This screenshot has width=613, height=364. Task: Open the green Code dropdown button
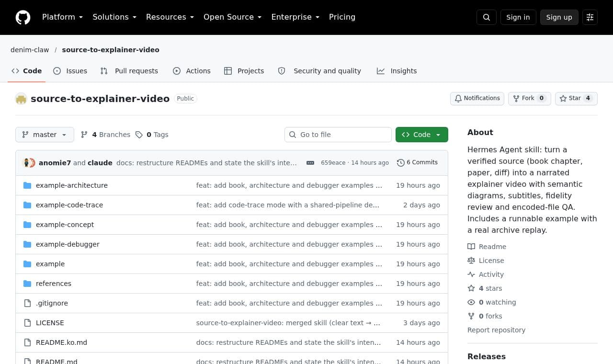tap(422, 135)
